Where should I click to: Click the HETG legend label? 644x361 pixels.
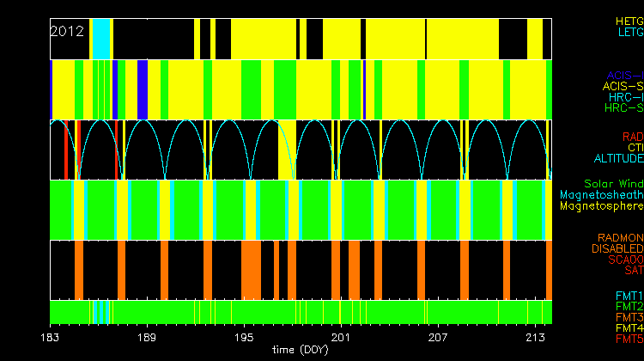[629, 20]
